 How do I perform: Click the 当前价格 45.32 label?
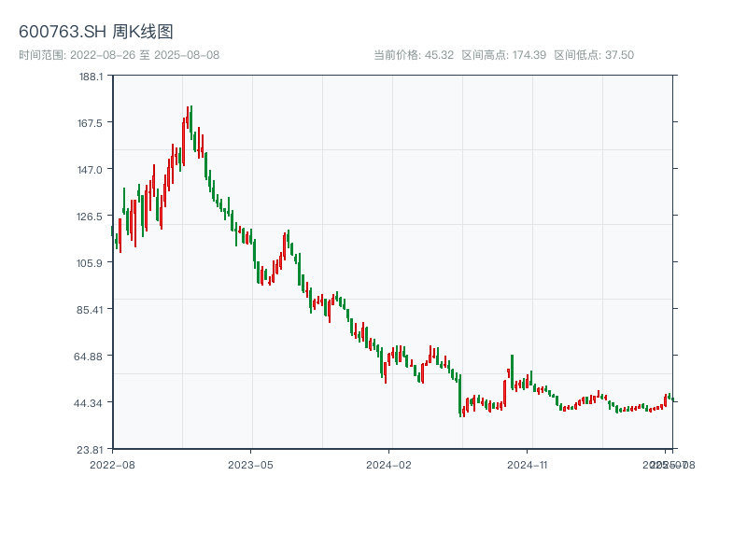coord(414,55)
